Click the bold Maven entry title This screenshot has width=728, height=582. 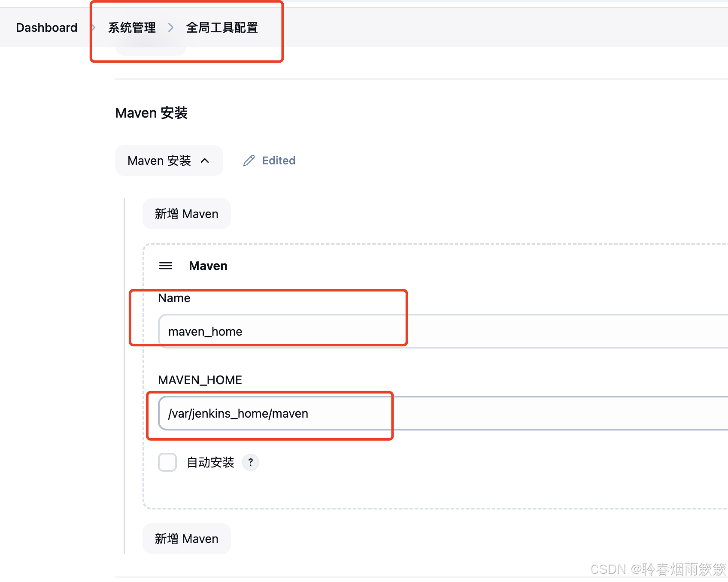coord(208,266)
